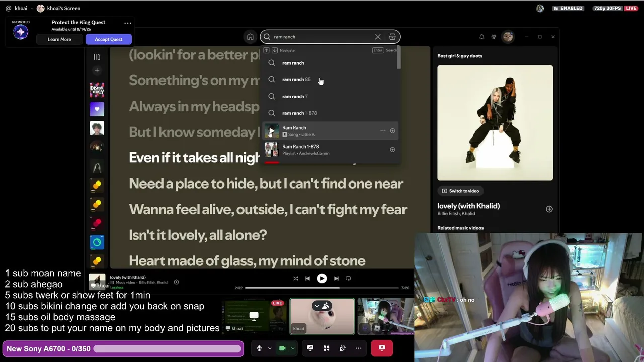Add Ram Ranch 1-878 playlist to library
This screenshot has width=644, height=362.
click(x=392, y=150)
